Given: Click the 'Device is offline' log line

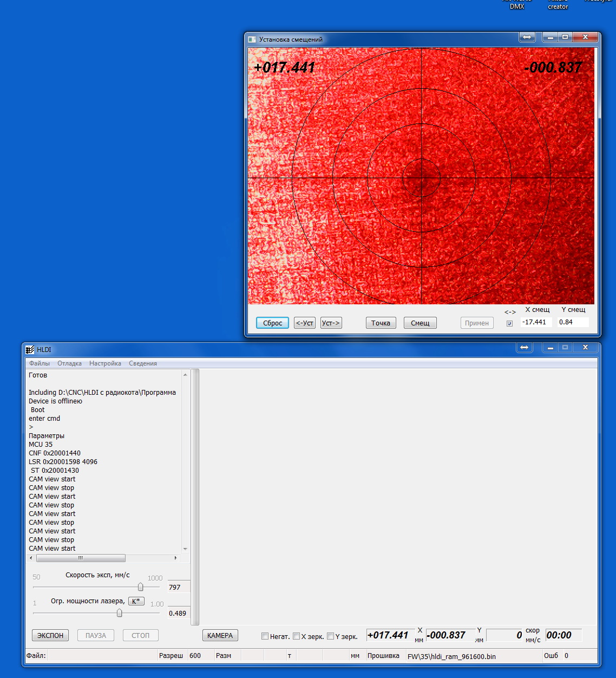Looking at the screenshot, I should point(55,401).
